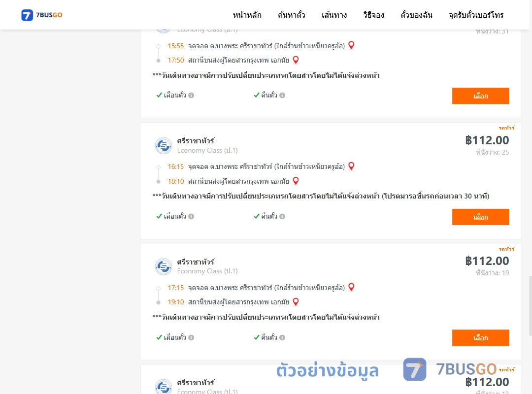
Task: Click info icon beside คืนตั๋ว on 15:55 trip
Action: (x=282, y=96)
